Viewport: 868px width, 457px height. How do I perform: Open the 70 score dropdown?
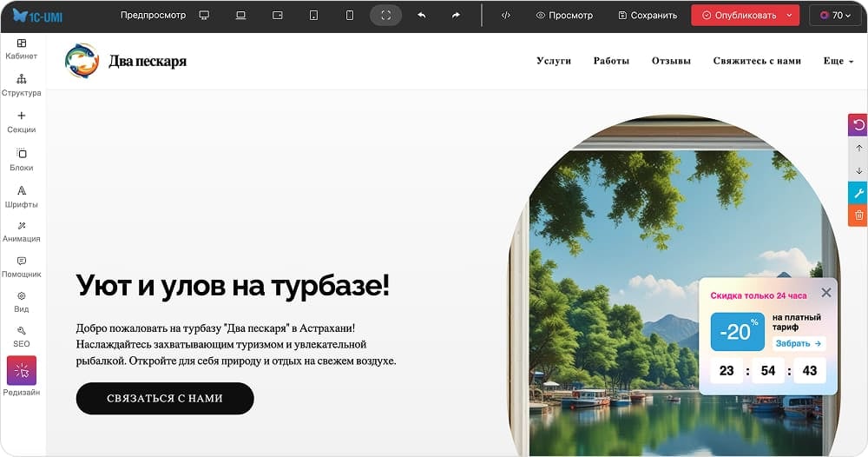pyautogui.click(x=835, y=16)
